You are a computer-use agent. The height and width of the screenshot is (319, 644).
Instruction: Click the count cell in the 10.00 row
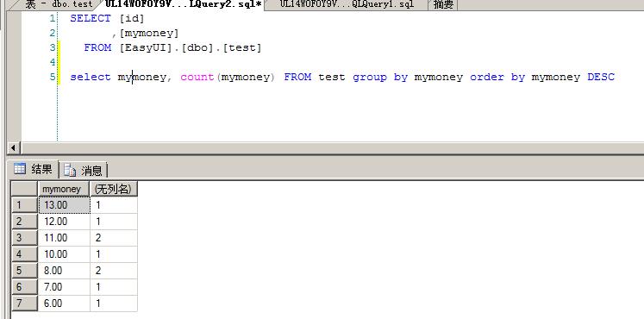114,254
